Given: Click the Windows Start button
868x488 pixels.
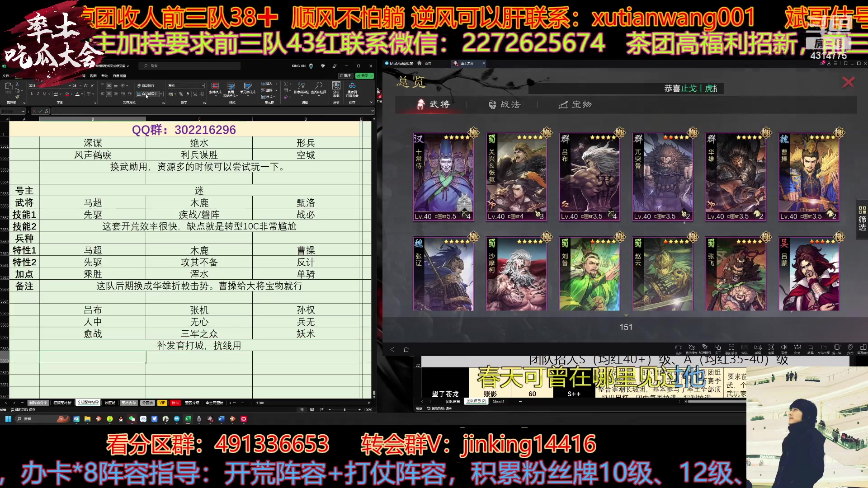Looking at the screenshot, I should [8, 419].
